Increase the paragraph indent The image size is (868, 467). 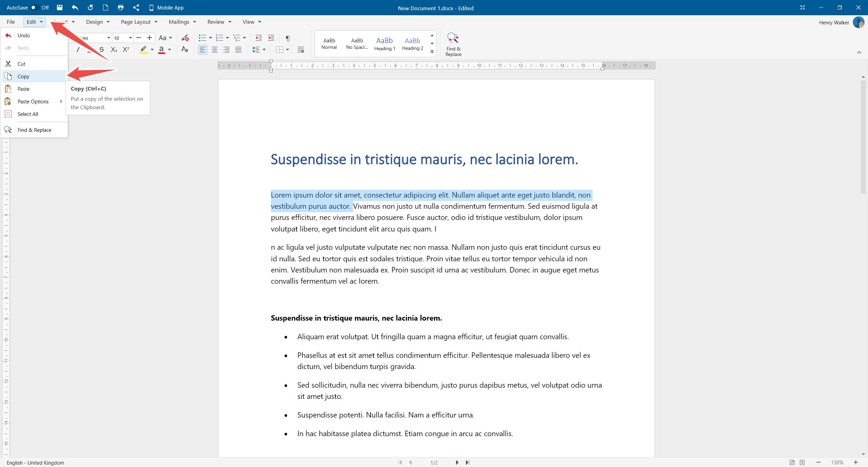pos(271,38)
